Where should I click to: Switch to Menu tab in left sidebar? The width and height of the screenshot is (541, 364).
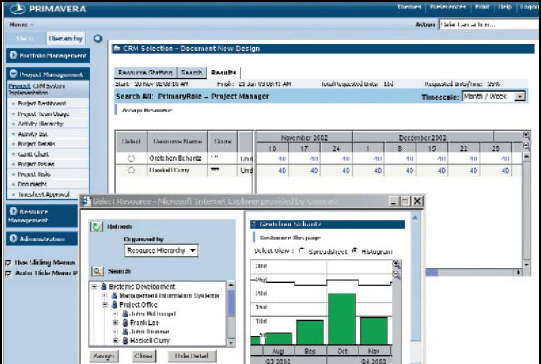(25, 38)
